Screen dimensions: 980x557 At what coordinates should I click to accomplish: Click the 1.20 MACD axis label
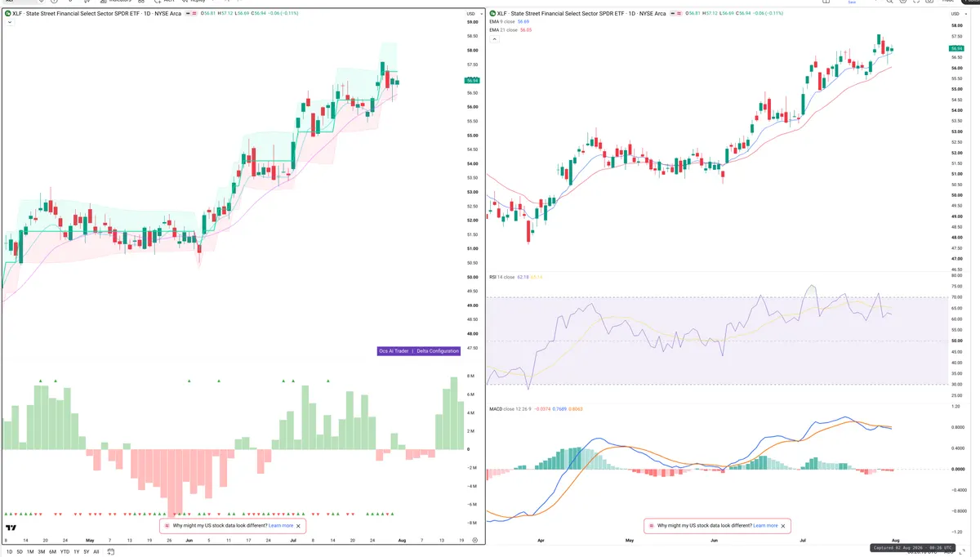(x=957, y=405)
